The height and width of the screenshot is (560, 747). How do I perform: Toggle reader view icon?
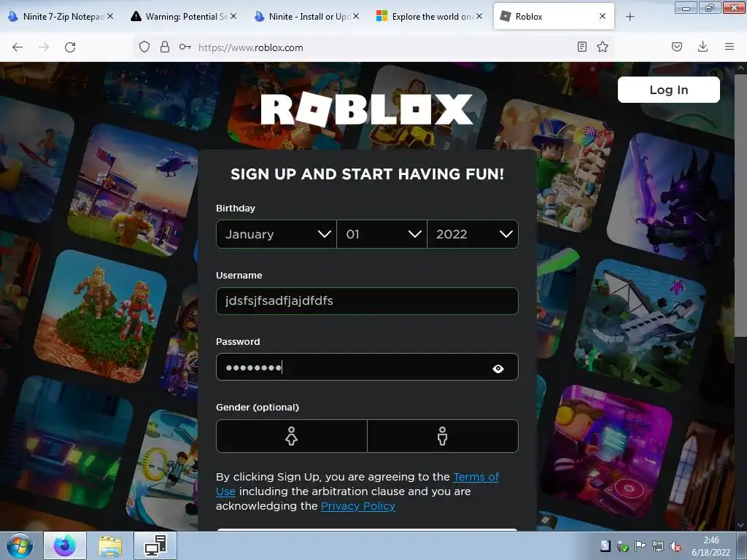[581, 47]
